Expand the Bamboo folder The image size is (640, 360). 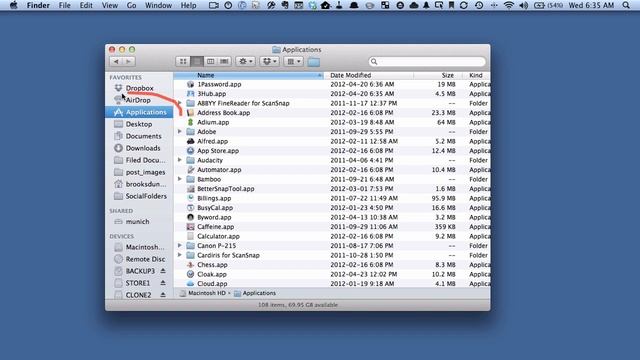click(x=180, y=179)
